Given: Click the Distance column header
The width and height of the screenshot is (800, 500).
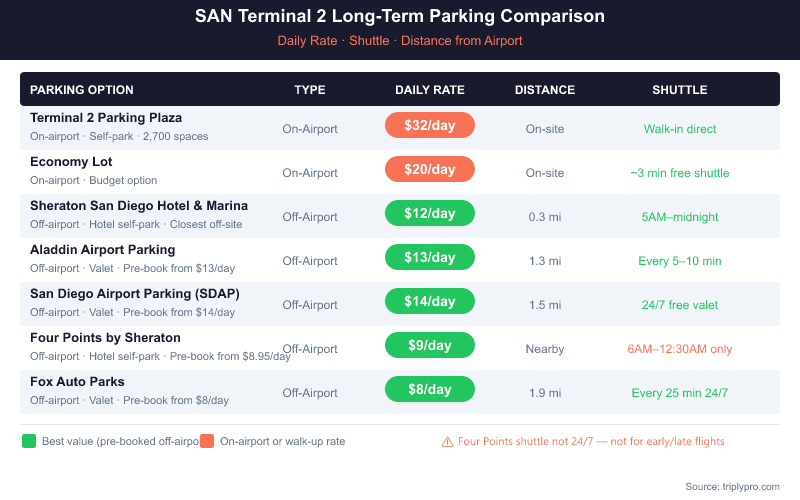Looking at the screenshot, I should click(545, 90).
